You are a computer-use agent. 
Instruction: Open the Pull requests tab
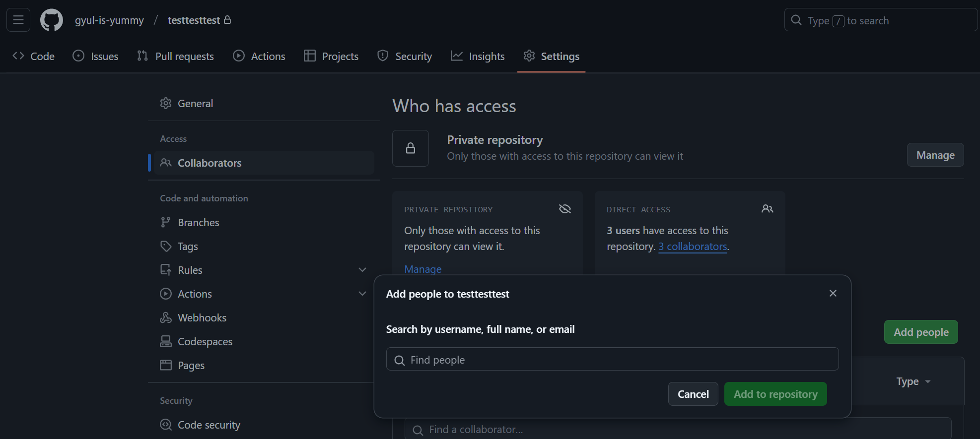175,56
